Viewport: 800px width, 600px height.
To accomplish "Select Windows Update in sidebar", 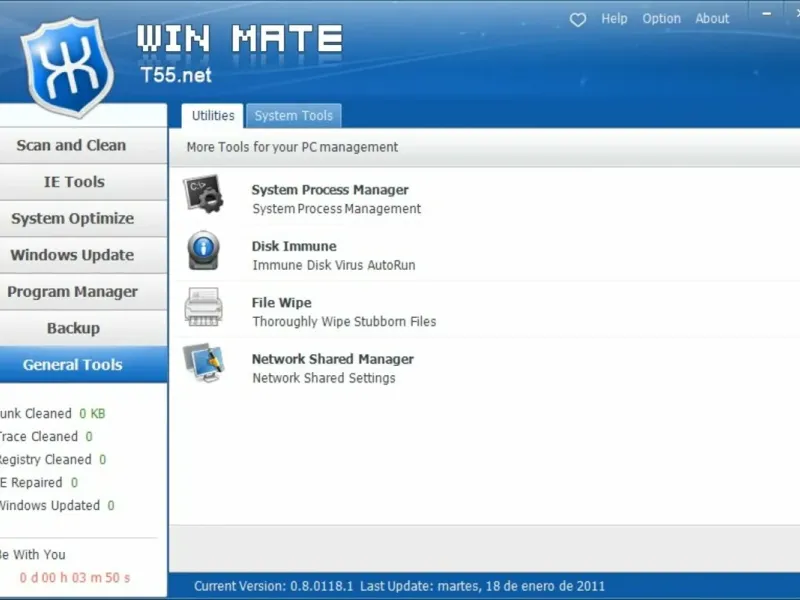I will tap(83, 255).
